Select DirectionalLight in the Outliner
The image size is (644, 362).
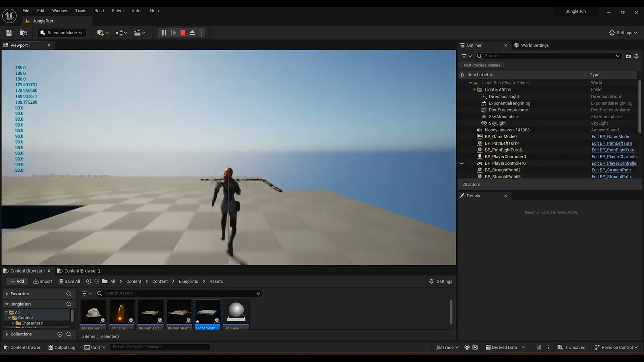tap(504, 97)
